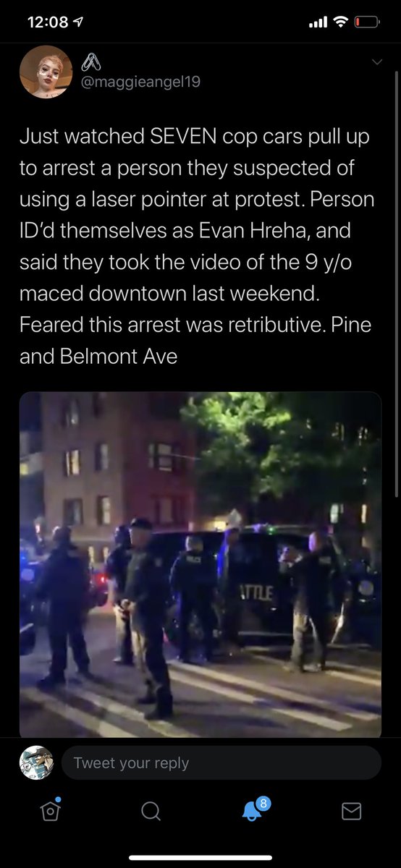Image resolution: width=401 pixels, height=868 pixels.
Task: Tap the 12:08 clock in the status bar
Action: [48, 22]
